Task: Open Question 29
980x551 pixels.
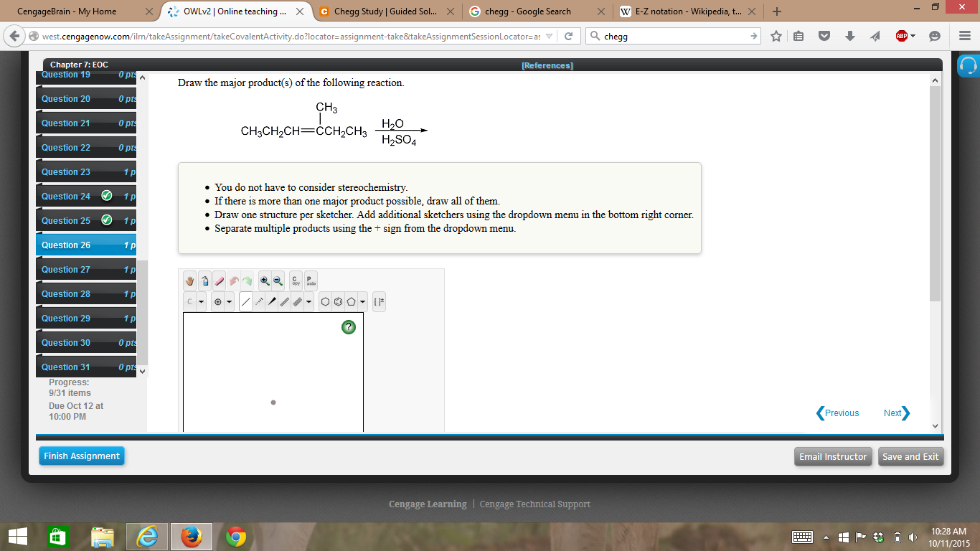Action: [86, 319]
